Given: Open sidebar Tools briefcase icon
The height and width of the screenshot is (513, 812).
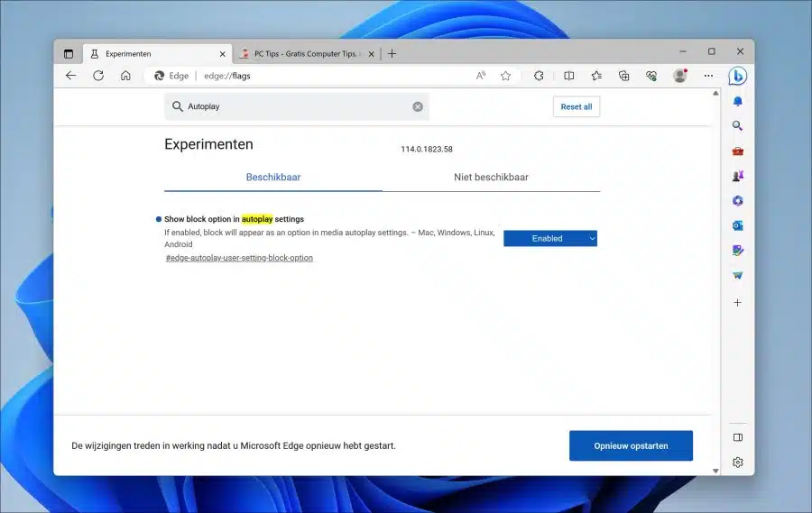Looking at the screenshot, I should coord(738,151).
